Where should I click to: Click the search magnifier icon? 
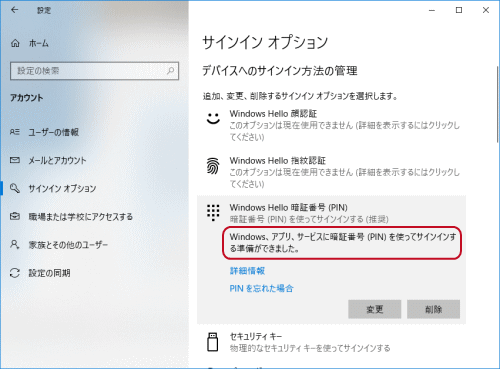click(x=171, y=71)
